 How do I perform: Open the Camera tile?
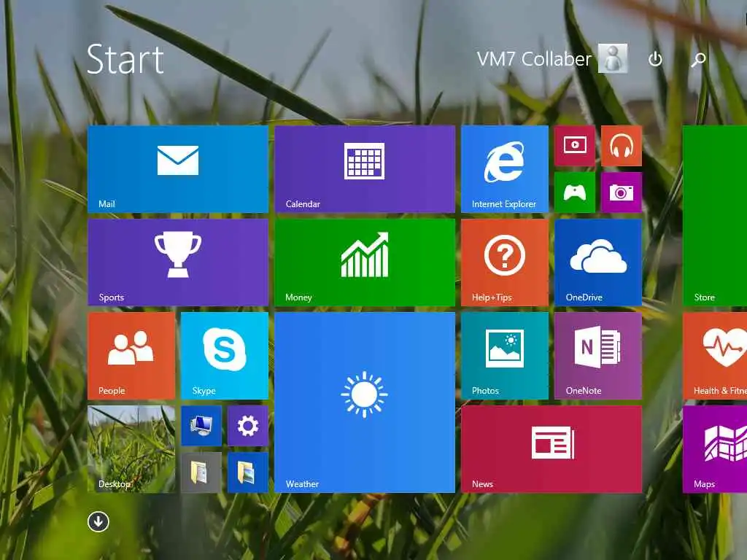622,192
